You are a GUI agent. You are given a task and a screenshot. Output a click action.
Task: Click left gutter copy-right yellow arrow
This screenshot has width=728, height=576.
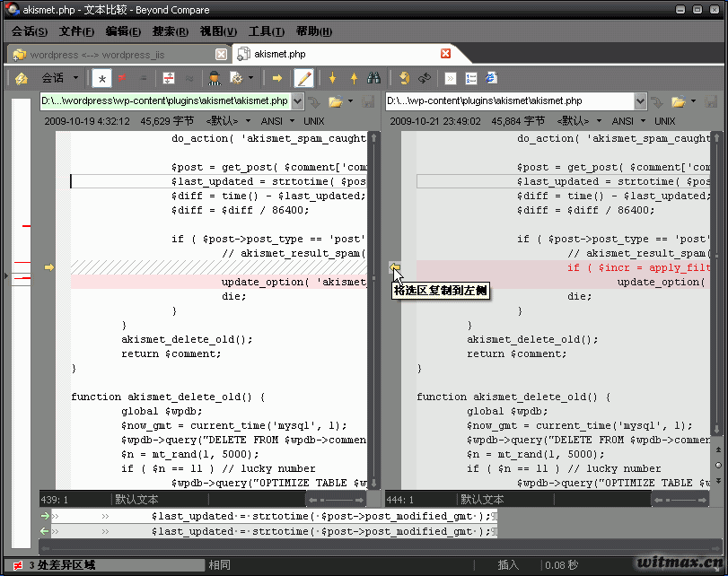click(48, 267)
